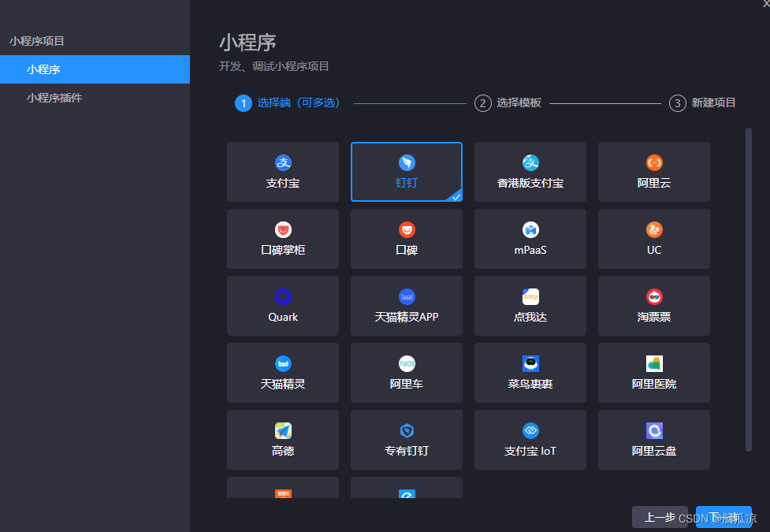Choose the 口碑 platform icon
This screenshot has width=770, height=532.
(x=407, y=229)
